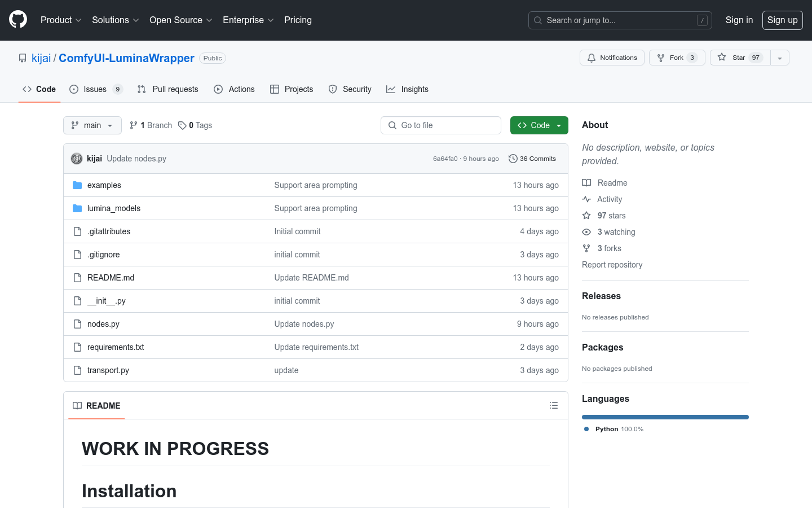Click the Pricing link
812x508 pixels.
point(298,20)
